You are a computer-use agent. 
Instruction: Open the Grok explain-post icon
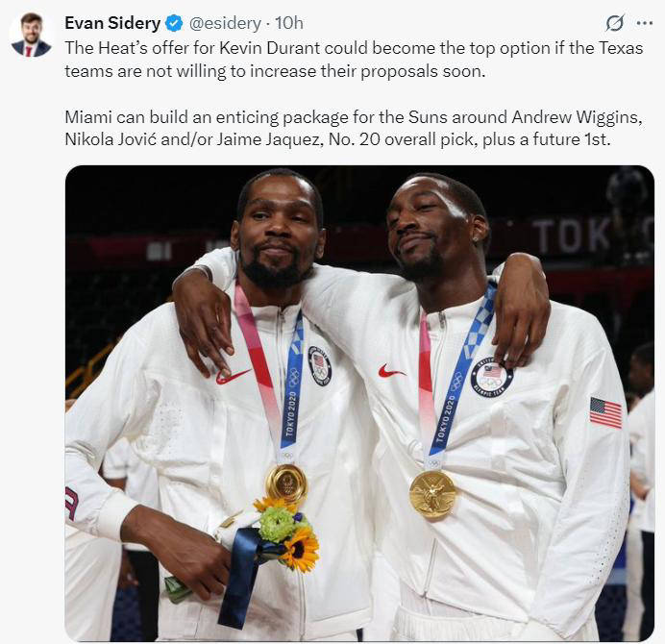click(x=614, y=23)
